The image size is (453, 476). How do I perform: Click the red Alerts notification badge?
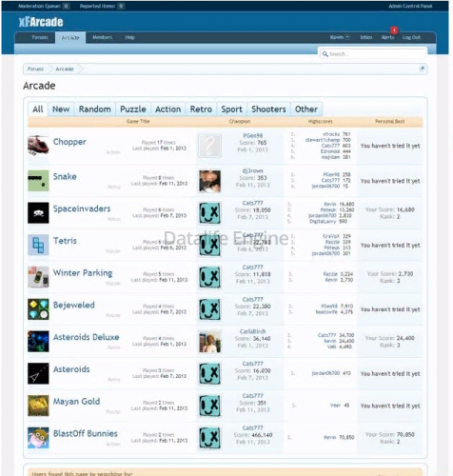[x=394, y=30]
